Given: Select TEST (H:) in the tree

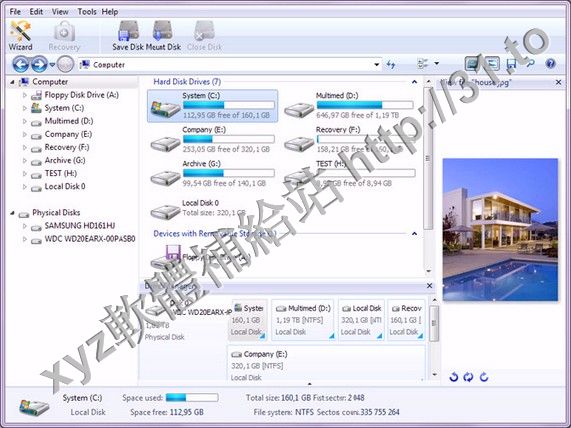Looking at the screenshot, I should tap(60, 174).
